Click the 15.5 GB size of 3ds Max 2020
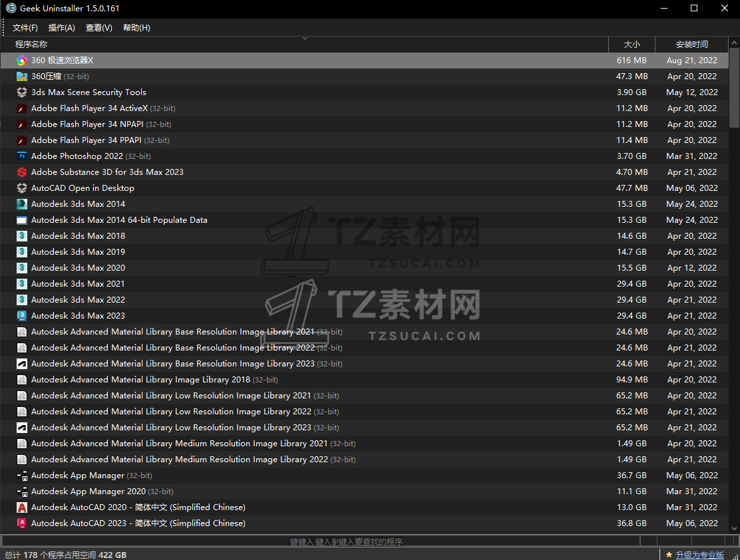The width and height of the screenshot is (740, 560). coord(632,268)
